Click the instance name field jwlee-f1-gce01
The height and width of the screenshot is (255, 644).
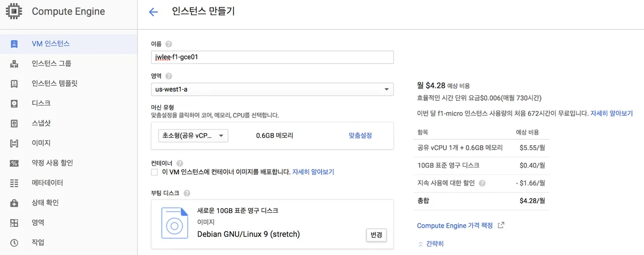tap(272, 57)
